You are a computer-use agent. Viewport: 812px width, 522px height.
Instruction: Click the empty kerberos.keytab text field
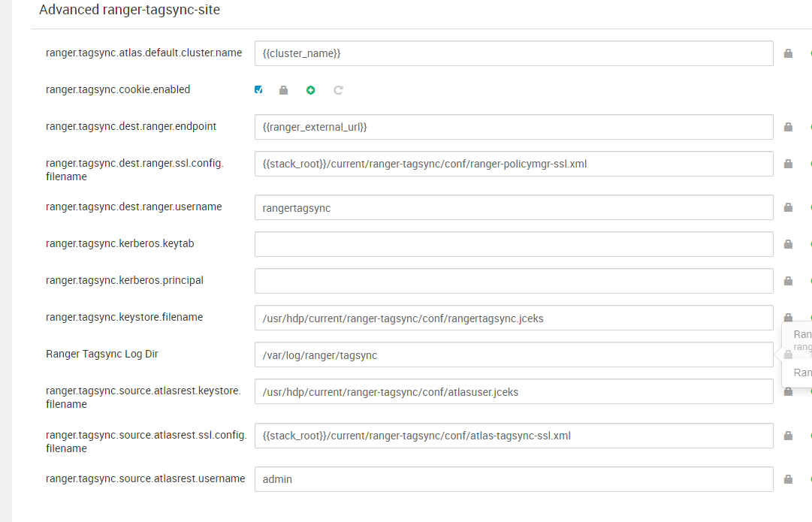click(x=514, y=244)
